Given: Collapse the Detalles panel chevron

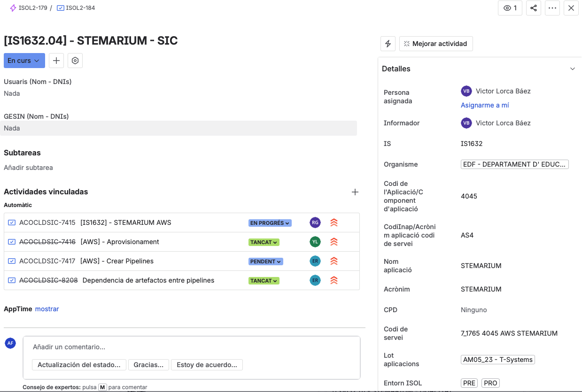Looking at the screenshot, I should [x=572, y=69].
